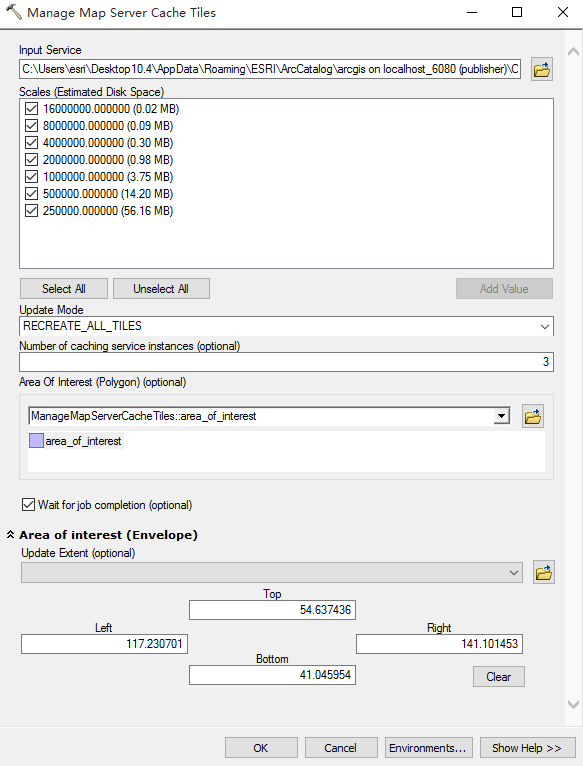Click Show Help >> button
Viewport: 583px width, 766px height.
(x=527, y=748)
